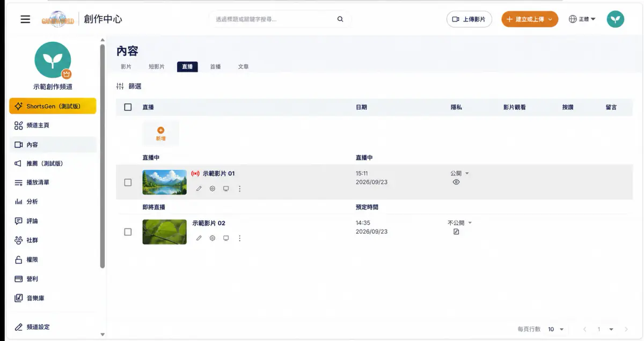Click the 示範創作頻道 channel name
Image resolution: width=644 pixels, height=341 pixels.
pyautogui.click(x=53, y=87)
